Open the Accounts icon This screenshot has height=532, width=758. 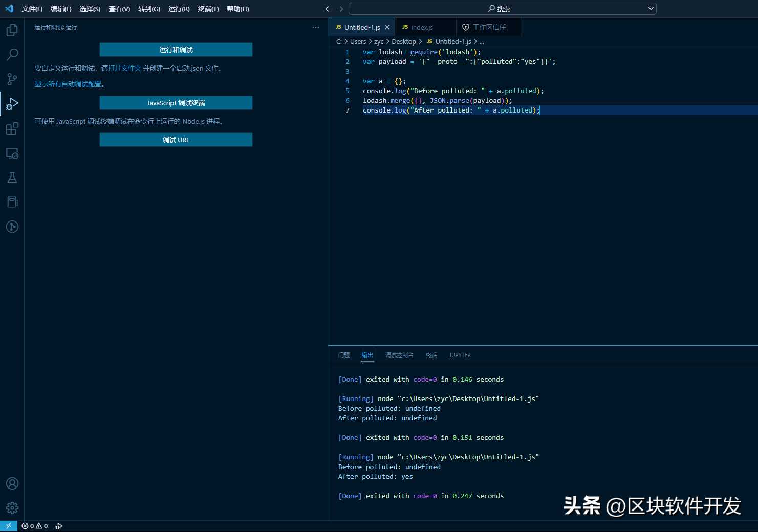point(12,483)
